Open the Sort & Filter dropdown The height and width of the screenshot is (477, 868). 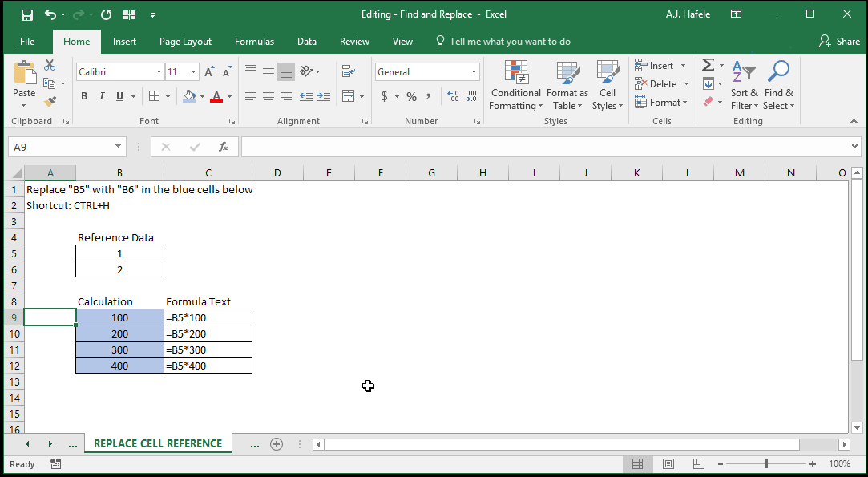744,86
